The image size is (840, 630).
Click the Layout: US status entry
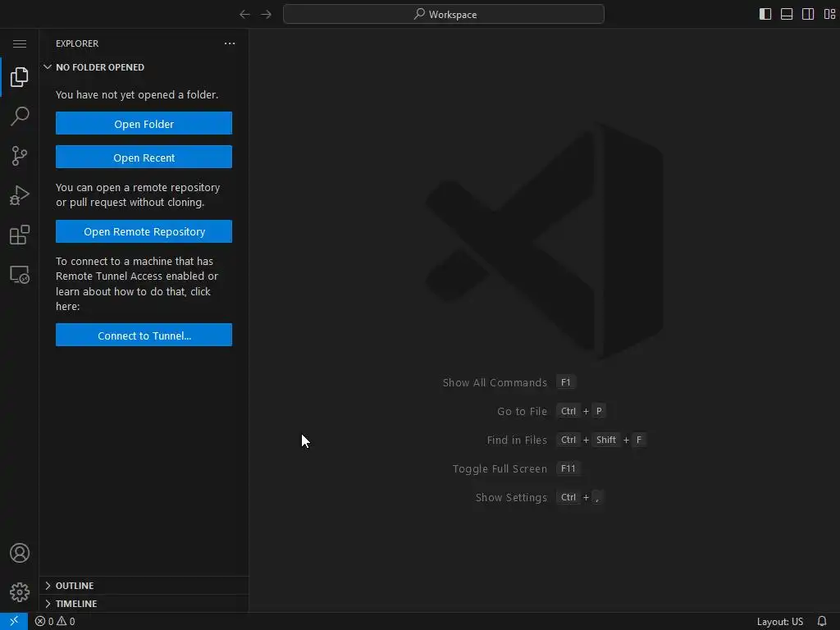[x=780, y=622]
